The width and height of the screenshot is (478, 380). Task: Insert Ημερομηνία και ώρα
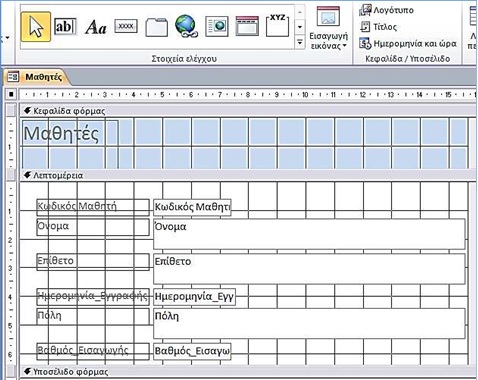[408, 43]
